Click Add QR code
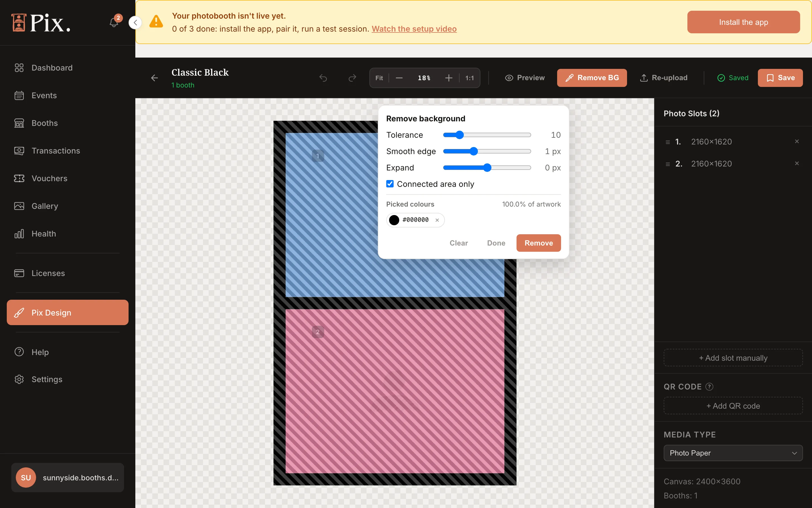The height and width of the screenshot is (508, 812). click(733, 406)
